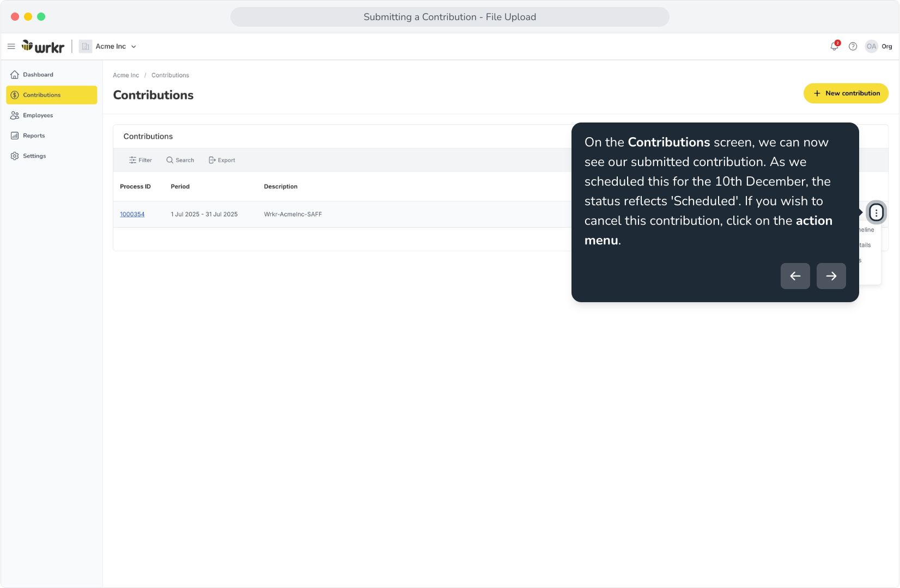Expand the Acme Inc organisation dropdown
This screenshot has height=588, width=900.
108,47
